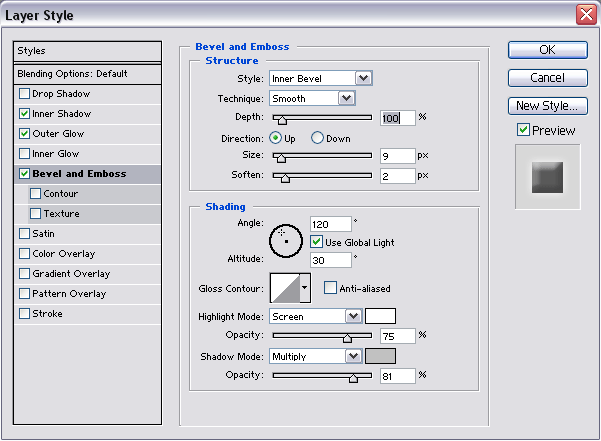This screenshot has height=441, width=601.
Task: Enable the Satin checkbox
Action: click(x=24, y=233)
